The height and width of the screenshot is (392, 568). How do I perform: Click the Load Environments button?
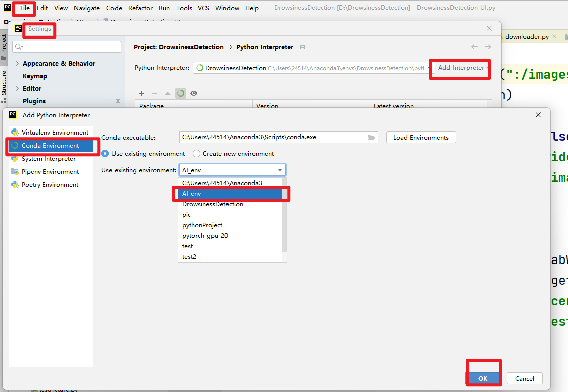[421, 137]
